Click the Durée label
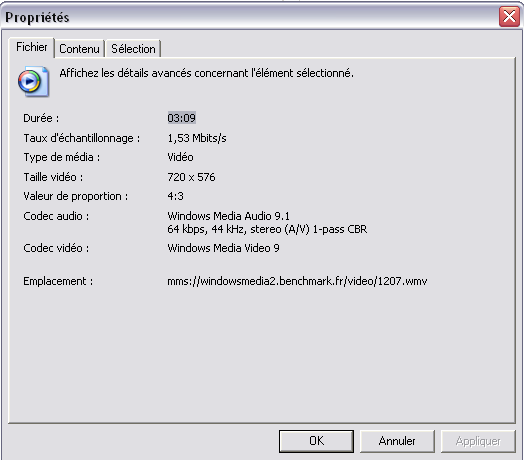The width and height of the screenshot is (524, 460). pyautogui.click(x=41, y=118)
